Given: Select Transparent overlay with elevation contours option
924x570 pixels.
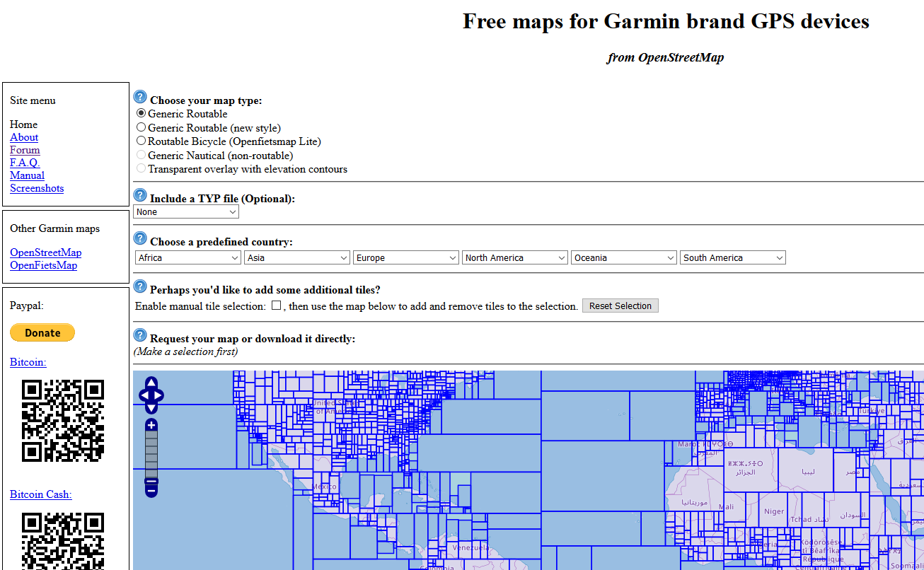Looking at the screenshot, I should click(x=141, y=168).
